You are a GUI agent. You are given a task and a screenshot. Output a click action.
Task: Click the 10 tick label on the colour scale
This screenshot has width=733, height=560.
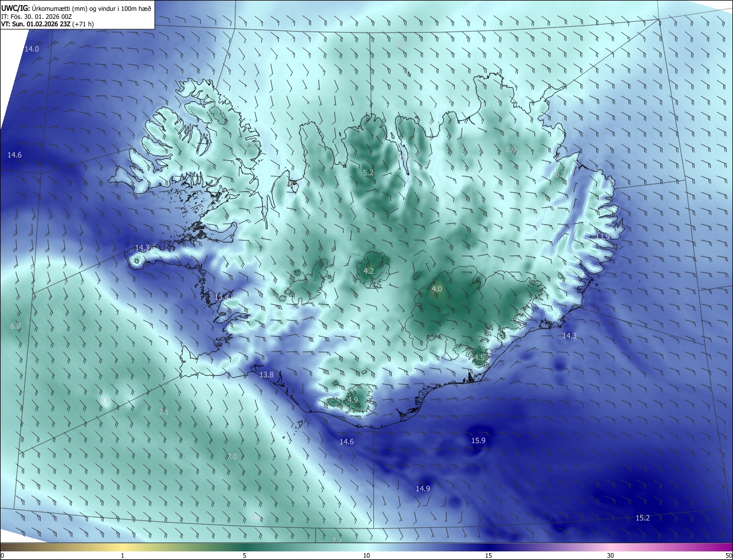coord(366,555)
